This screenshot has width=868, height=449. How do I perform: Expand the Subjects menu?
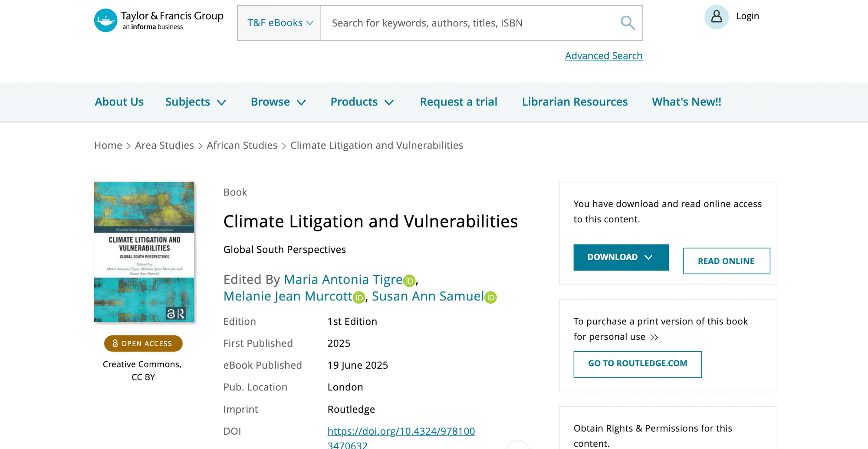tap(196, 102)
